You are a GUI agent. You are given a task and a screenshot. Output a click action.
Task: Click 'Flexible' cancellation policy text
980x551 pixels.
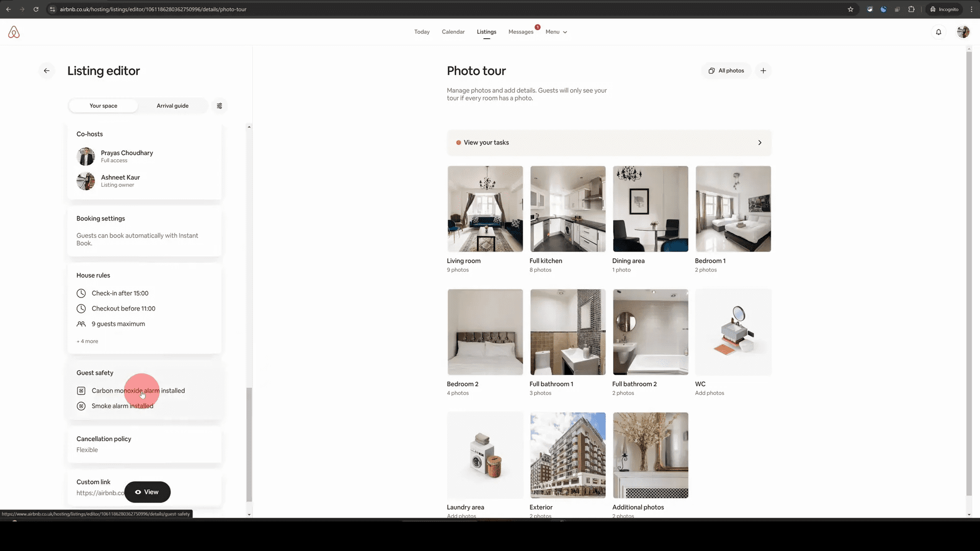pyautogui.click(x=87, y=450)
